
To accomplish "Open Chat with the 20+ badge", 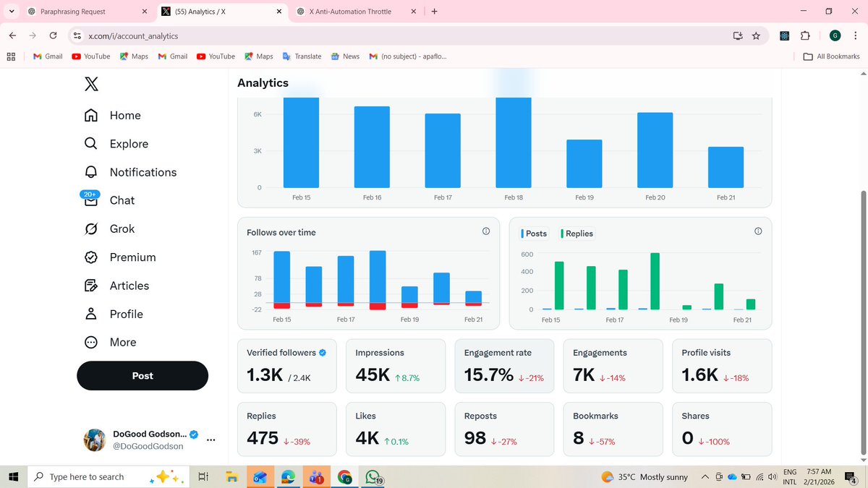I will pos(90,200).
